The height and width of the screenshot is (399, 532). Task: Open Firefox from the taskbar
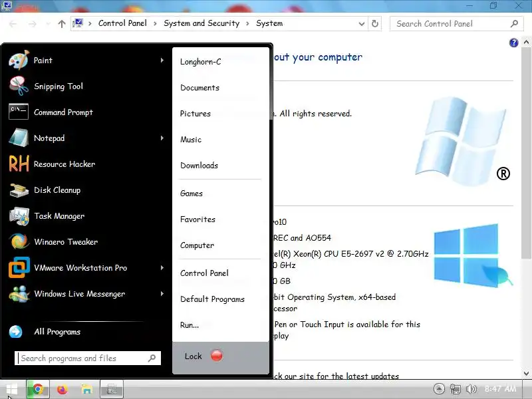(62, 389)
